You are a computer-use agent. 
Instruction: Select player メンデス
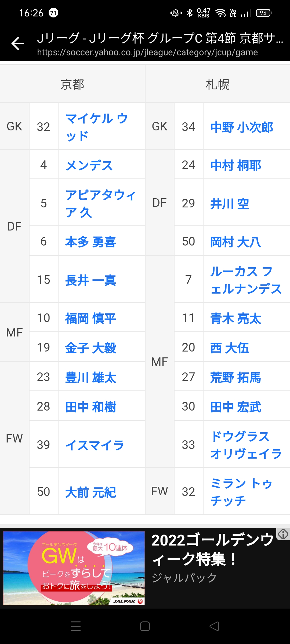tap(89, 165)
